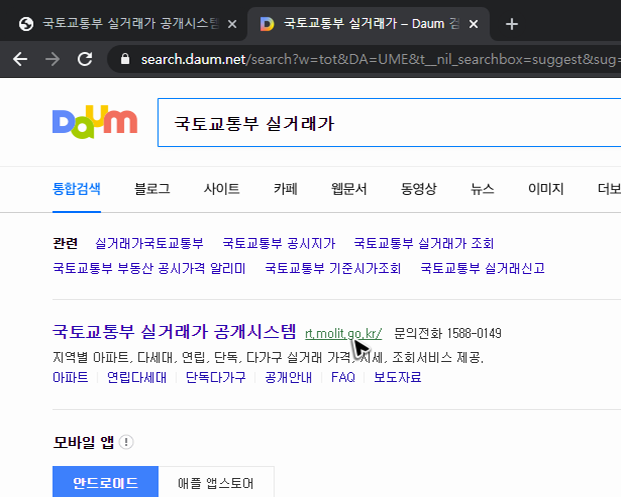
Task: Open a new browser tab
Action: coord(512,24)
